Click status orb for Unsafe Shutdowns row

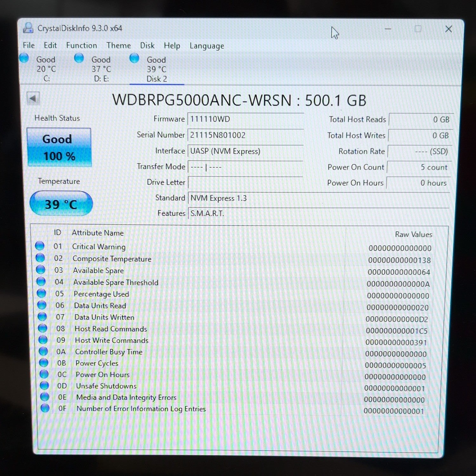pos(44,385)
